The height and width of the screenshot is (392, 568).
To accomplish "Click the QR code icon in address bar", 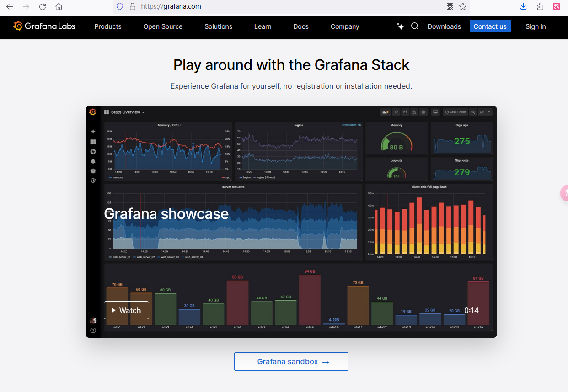I will [450, 6].
